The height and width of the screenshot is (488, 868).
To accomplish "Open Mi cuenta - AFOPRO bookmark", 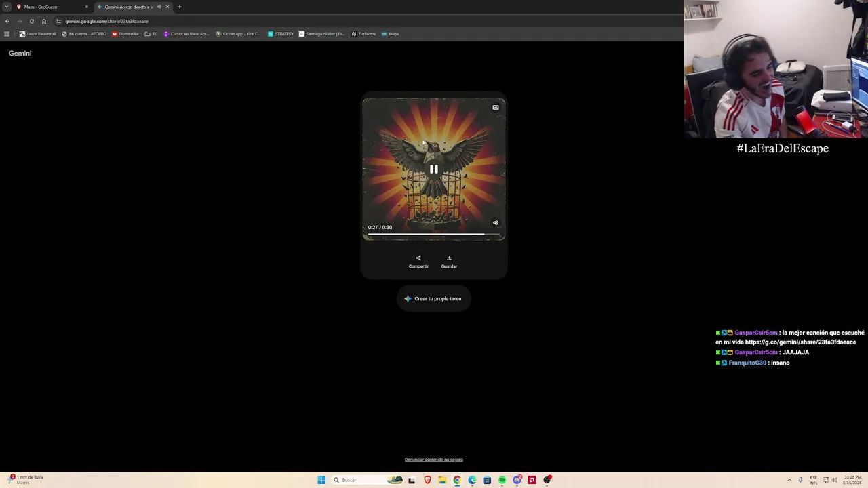I will click(84, 34).
